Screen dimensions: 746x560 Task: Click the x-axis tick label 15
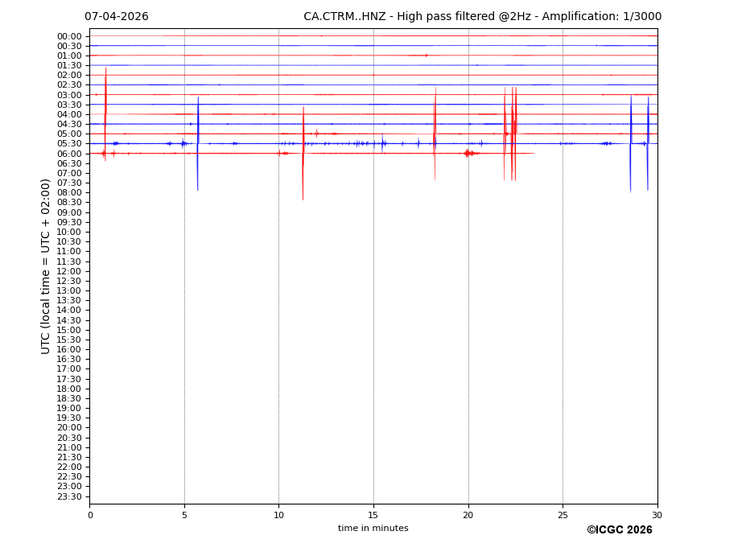[x=373, y=515]
